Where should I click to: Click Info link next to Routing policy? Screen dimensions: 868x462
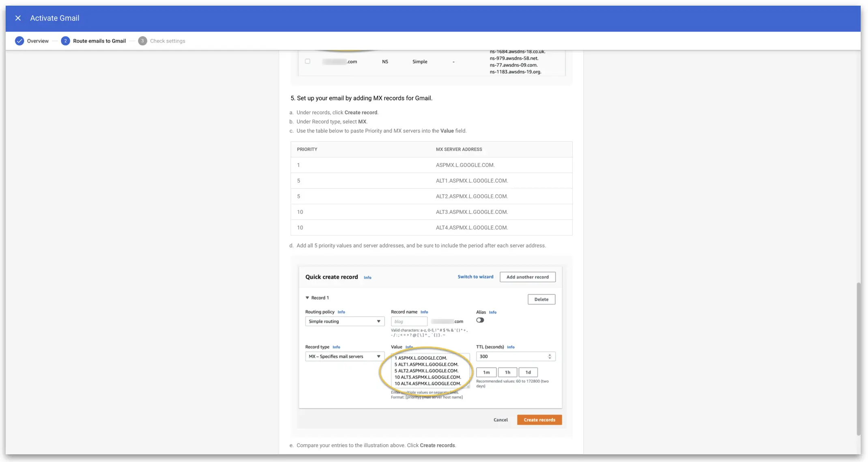point(341,312)
